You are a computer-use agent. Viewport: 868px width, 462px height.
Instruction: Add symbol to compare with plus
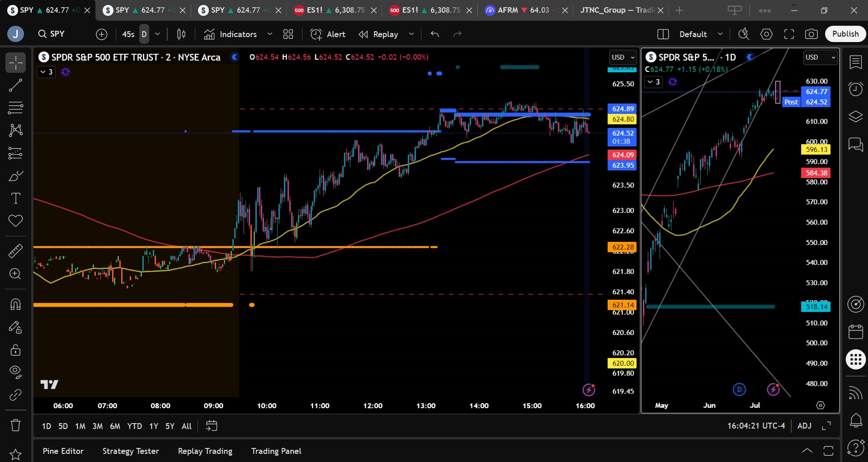[x=102, y=34]
